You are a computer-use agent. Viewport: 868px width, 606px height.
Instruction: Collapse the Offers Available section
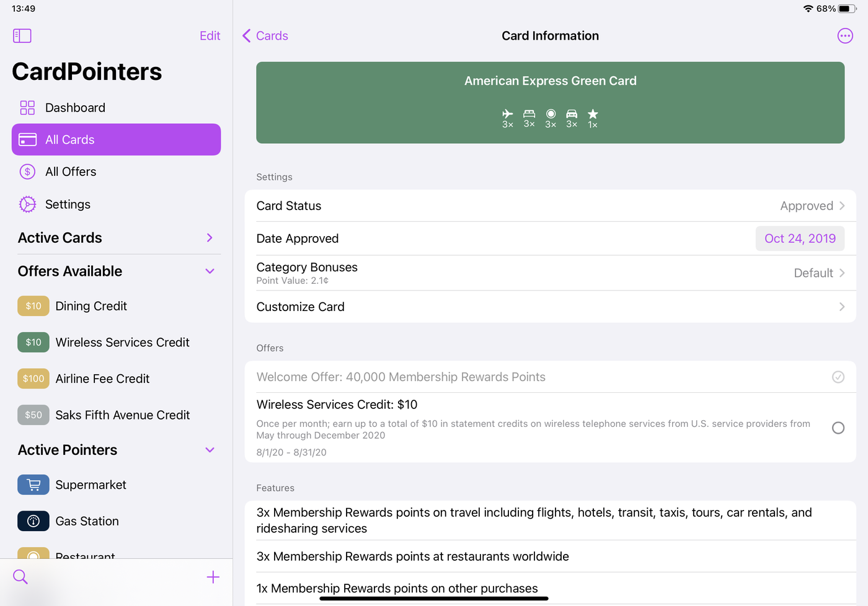click(210, 271)
